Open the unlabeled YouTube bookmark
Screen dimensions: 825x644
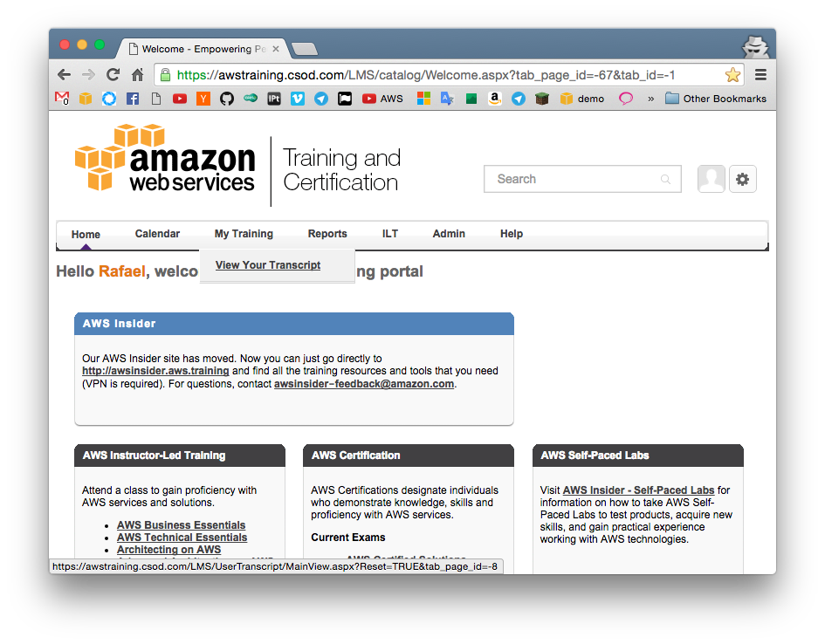coord(180,99)
